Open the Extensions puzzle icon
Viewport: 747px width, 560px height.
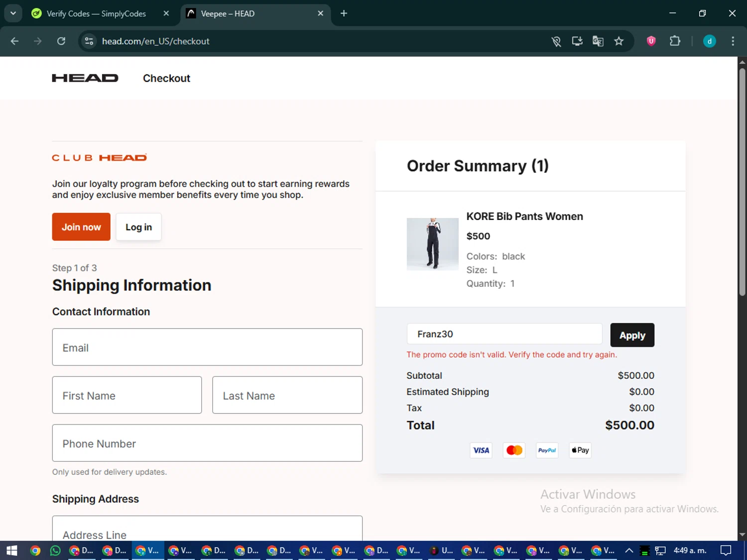[675, 41]
